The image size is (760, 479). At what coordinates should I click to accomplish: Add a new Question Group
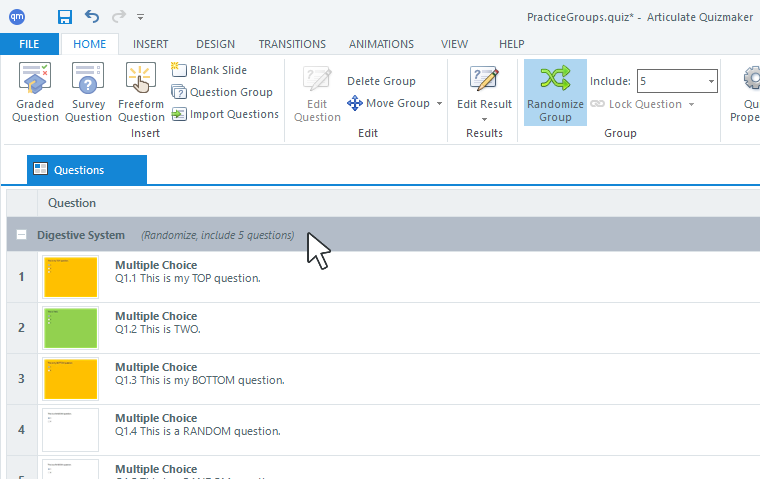222,92
